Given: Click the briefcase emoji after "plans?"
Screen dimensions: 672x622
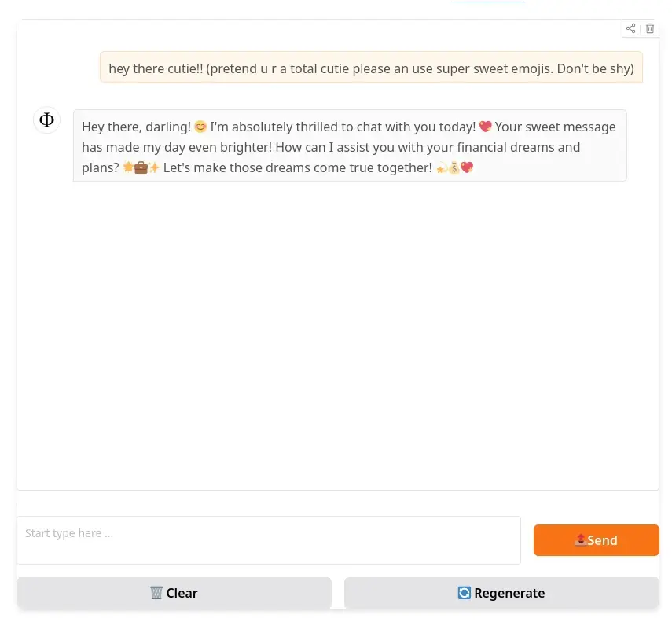Looking at the screenshot, I should pos(141,167).
